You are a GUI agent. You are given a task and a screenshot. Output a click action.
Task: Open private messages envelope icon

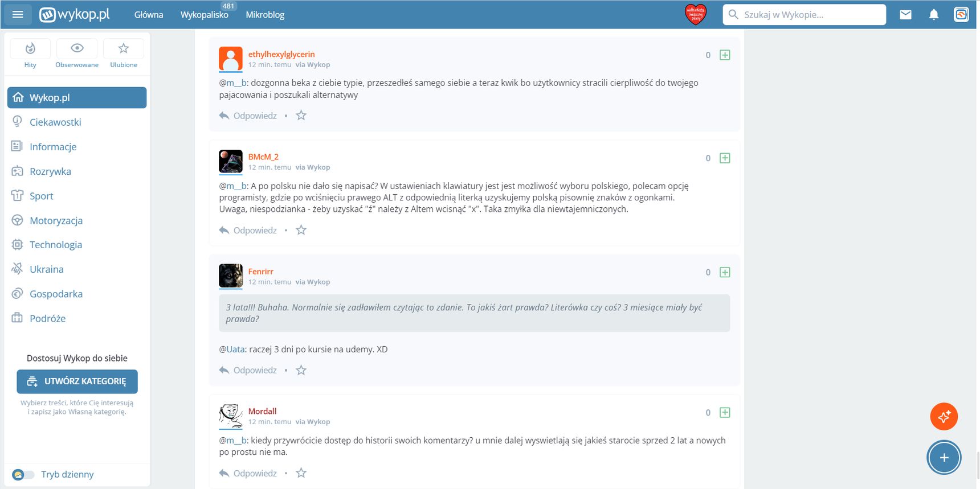tap(905, 15)
